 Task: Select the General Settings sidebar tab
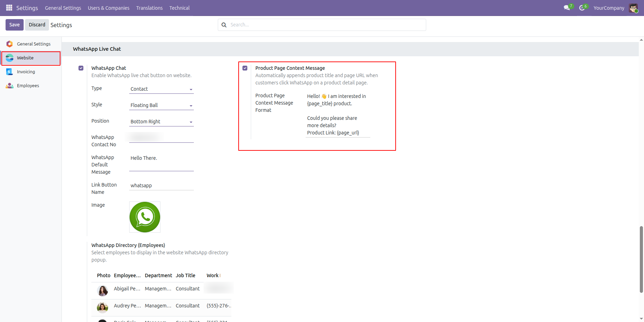click(31, 44)
